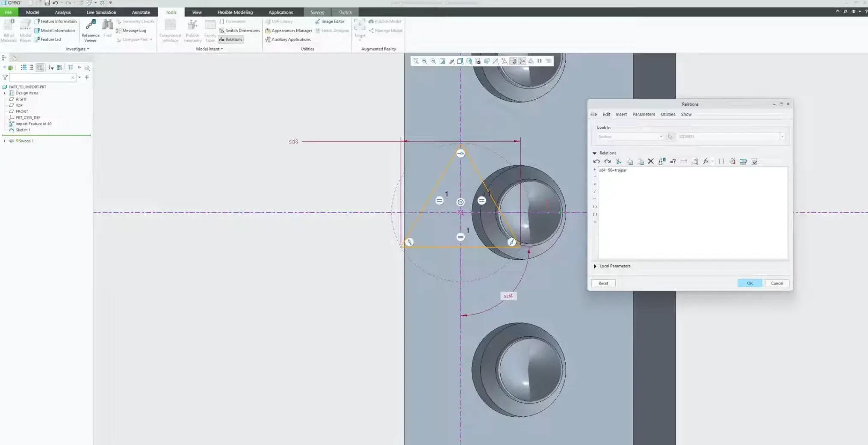Open the search options arrow beside tree filter
The height and width of the screenshot is (445, 868).
pyautogui.click(x=80, y=77)
